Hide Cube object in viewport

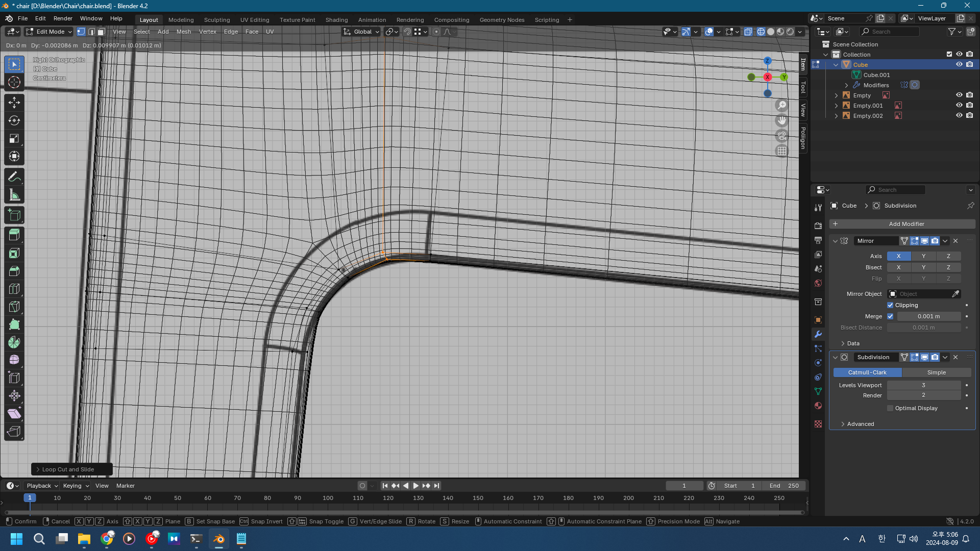pos(959,65)
